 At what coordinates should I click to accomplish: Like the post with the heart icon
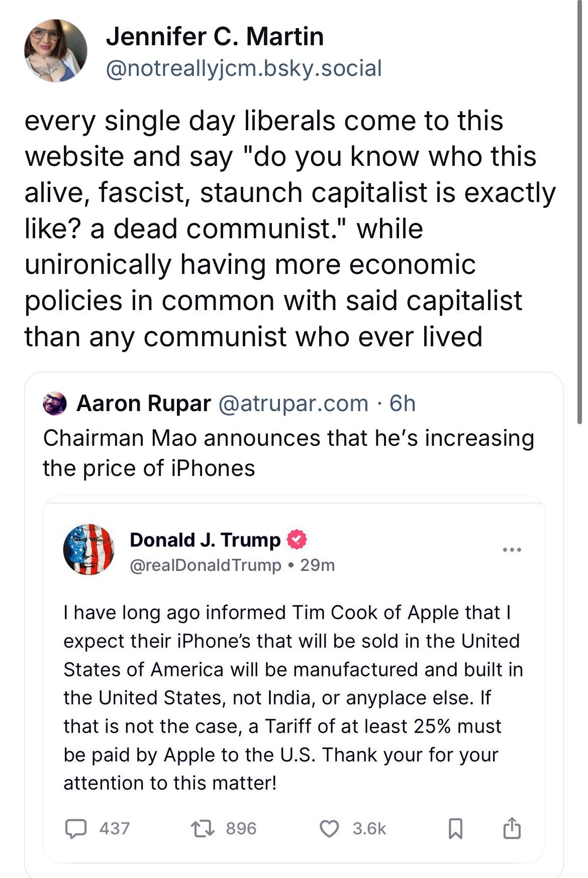pos(329,829)
